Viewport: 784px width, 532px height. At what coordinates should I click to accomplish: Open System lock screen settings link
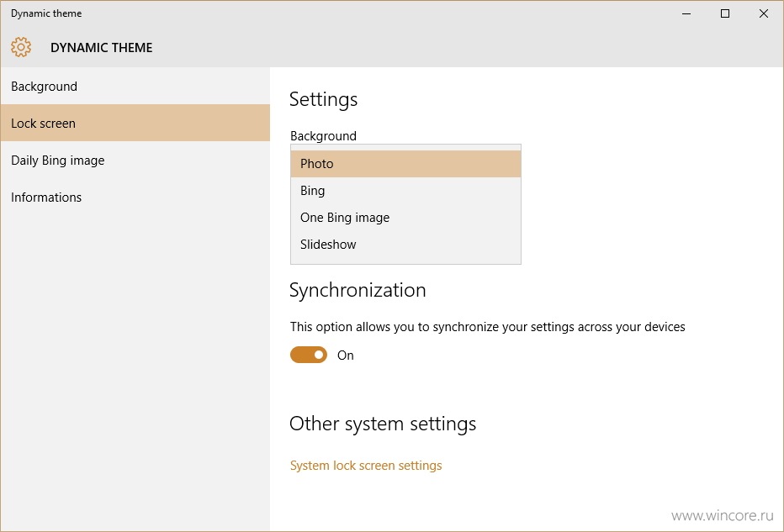click(366, 466)
